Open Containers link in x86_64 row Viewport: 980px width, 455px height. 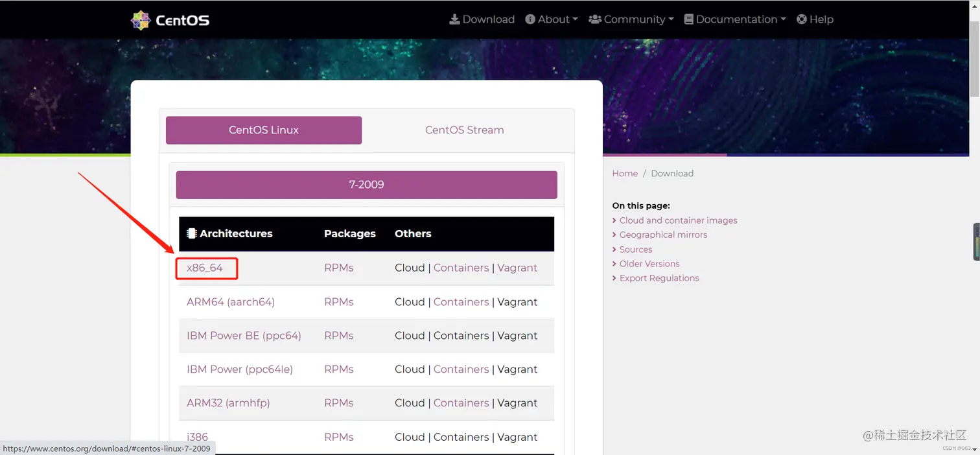pos(461,268)
